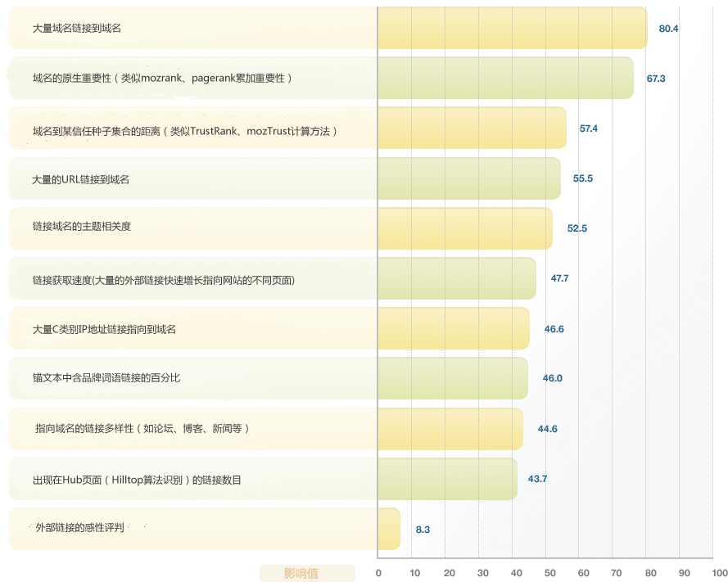Click the 域名到某信任种子集合的距离 label
The image size is (728, 582).
point(185,131)
